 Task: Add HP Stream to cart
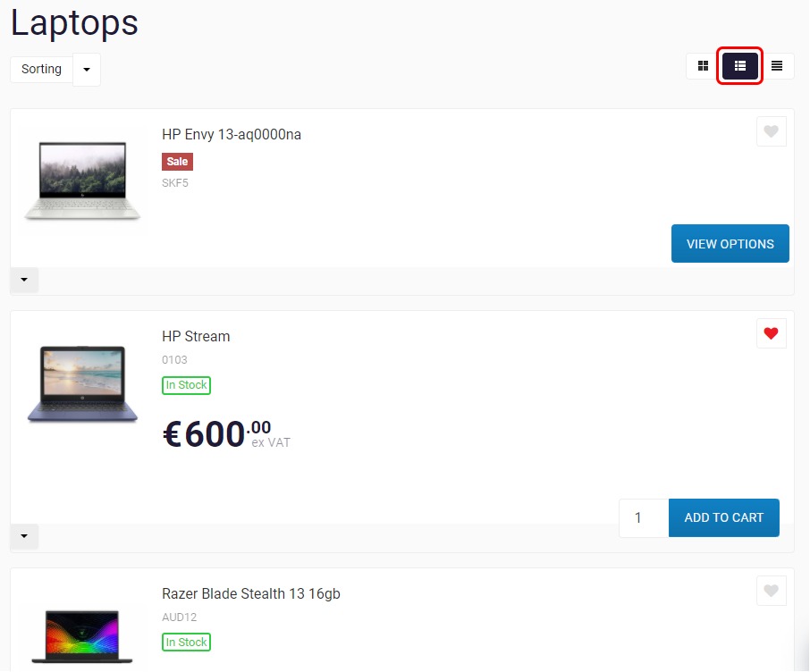(724, 517)
